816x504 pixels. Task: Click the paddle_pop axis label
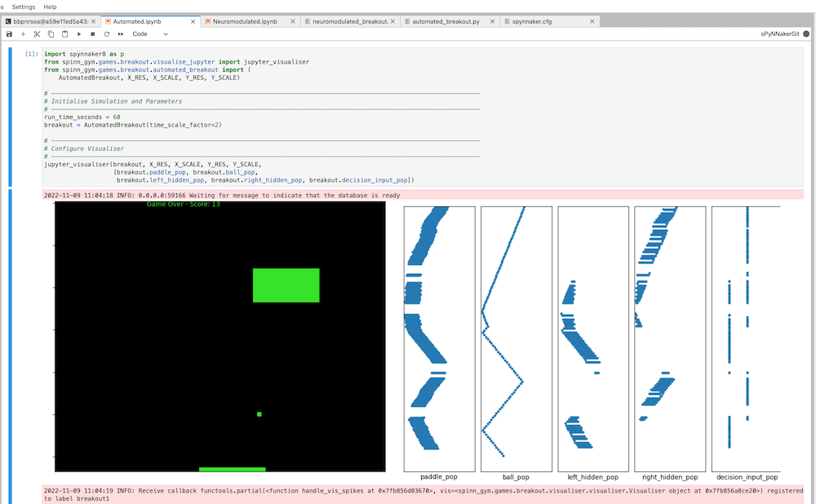pyautogui.click(x=439, y=476)
